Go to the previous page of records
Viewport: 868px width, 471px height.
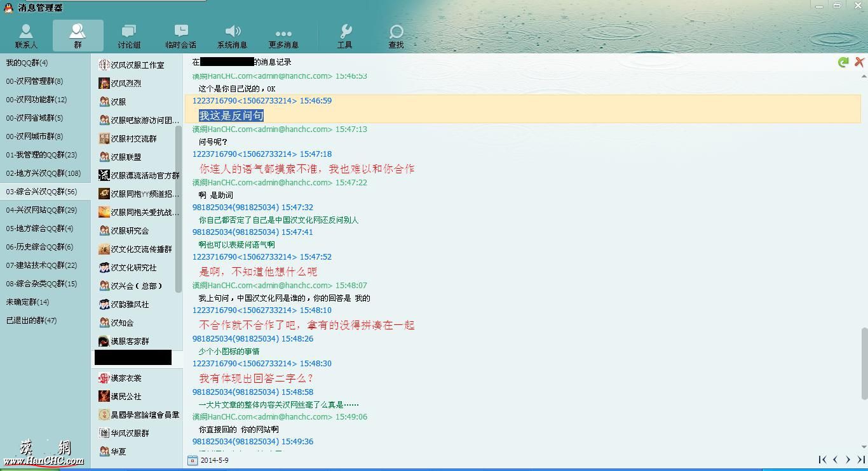pyautogui.click(x=836, y=459)
